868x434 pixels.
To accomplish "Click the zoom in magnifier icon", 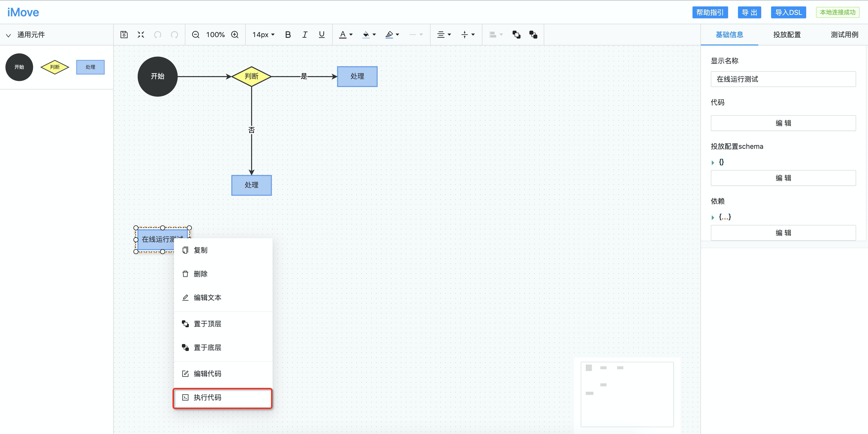I will tap(235, 35).
